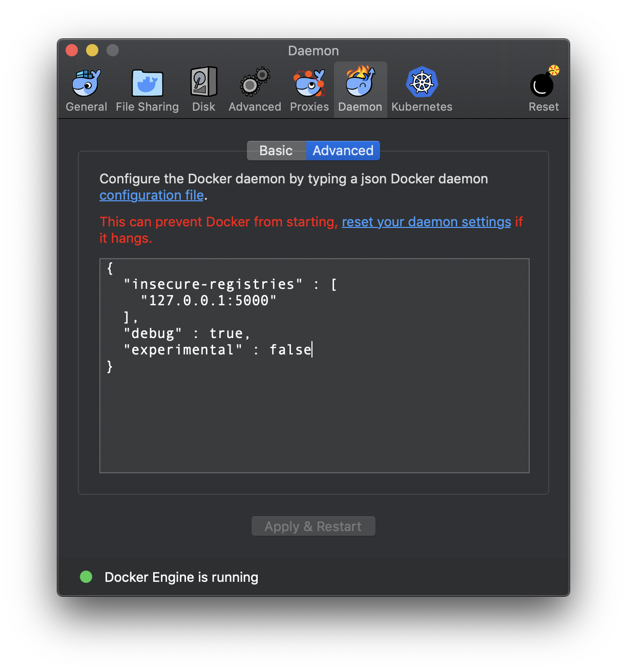Viewport: 627px width, 672px height.
Task: Click the "debug" : true line
Action: (187, 333)
